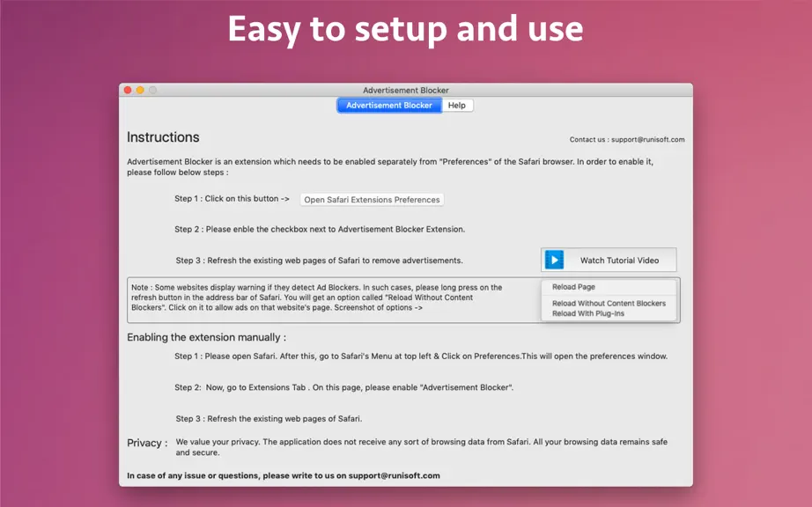Click the Watch Tutorial Video button
Viewport: 812px width, 507px height.
pos(609,261)
